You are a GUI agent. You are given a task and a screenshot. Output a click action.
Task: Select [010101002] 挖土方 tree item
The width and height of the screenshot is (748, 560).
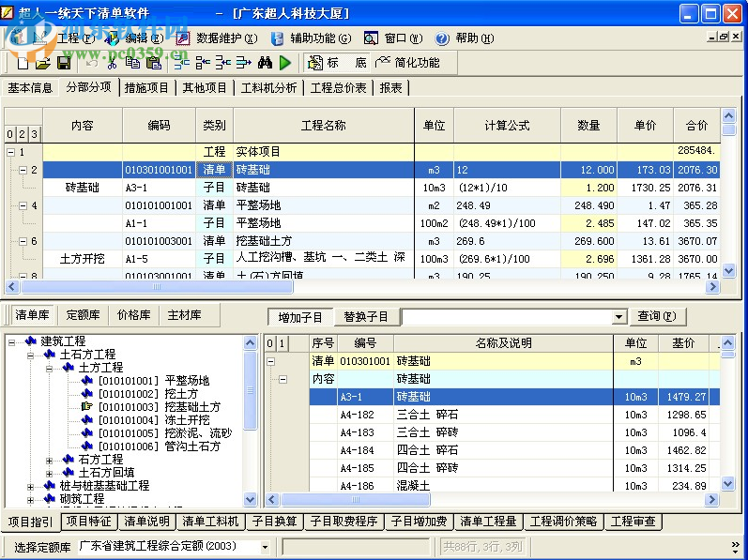tap(148, 394)
